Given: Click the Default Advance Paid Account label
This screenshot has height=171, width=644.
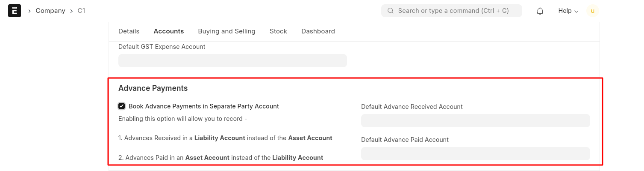Looking at the screenshot, I should click(405, 140).
